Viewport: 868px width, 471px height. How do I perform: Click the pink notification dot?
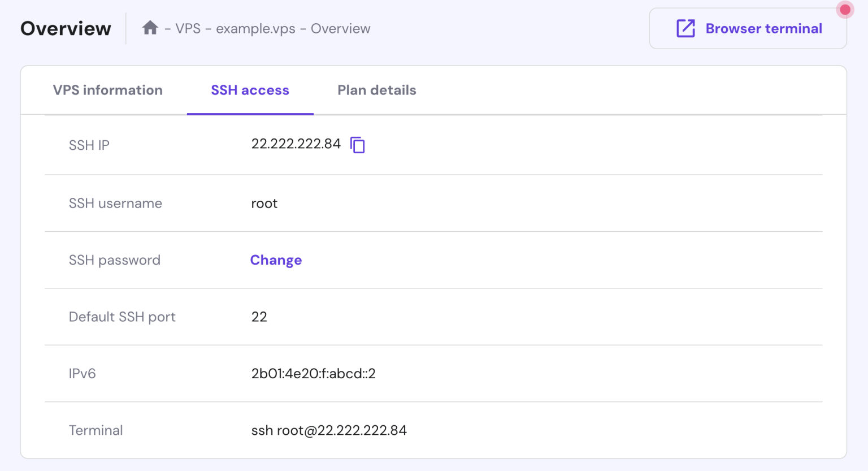click(x=845, y=10)
